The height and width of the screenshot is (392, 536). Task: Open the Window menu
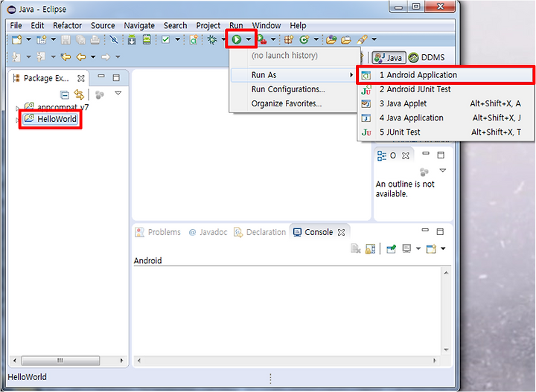[267, 25]
